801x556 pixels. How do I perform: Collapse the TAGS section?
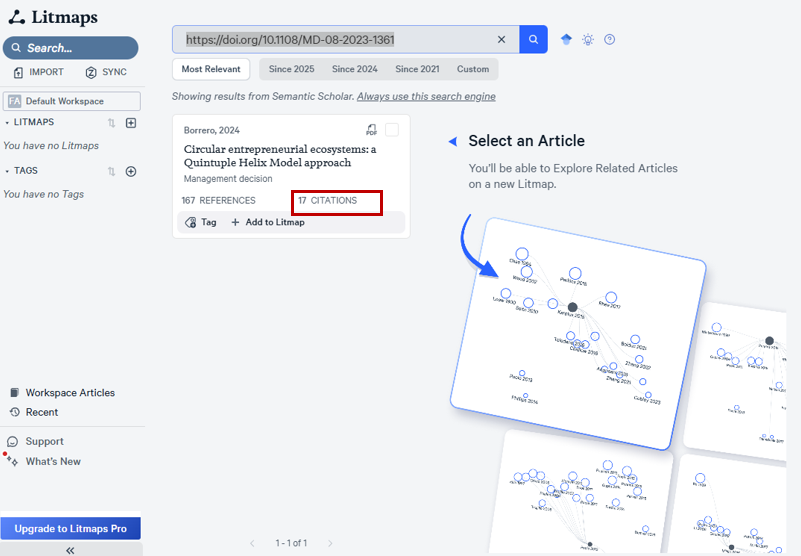8,171
